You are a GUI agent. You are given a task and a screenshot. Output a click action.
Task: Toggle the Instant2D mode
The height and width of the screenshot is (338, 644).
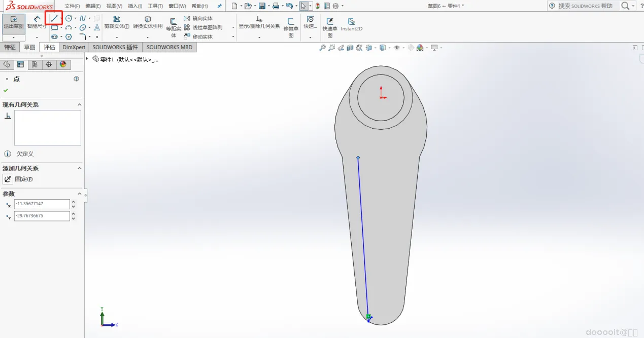(x=351, y=24)
